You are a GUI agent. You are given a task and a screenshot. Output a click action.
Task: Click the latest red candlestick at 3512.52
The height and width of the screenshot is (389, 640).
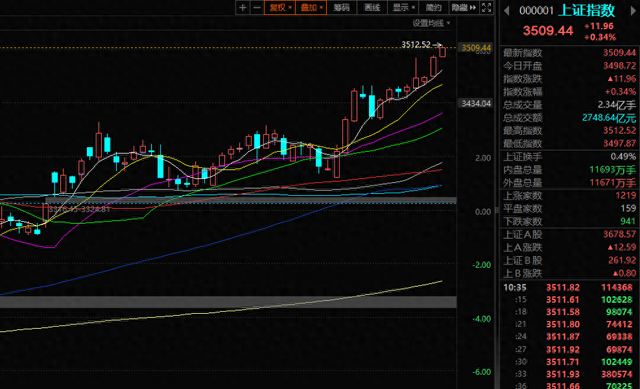coord(442,52)
